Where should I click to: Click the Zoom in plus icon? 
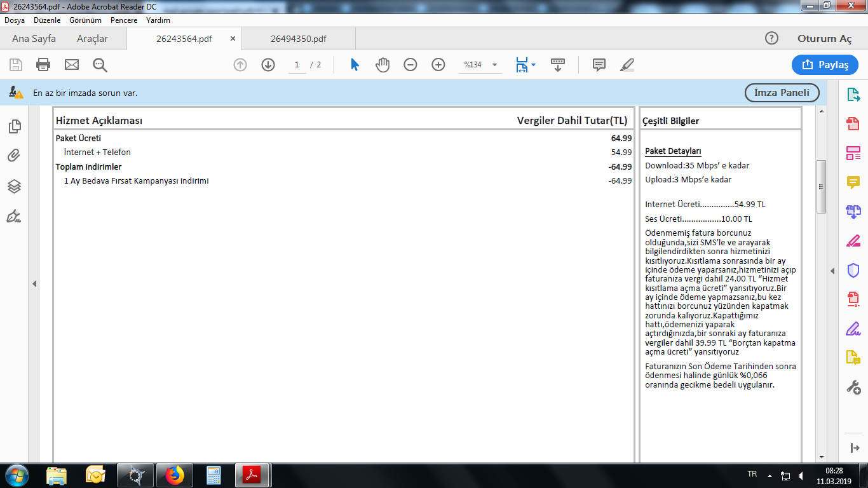pyautogui.click(x=438, y=65)
